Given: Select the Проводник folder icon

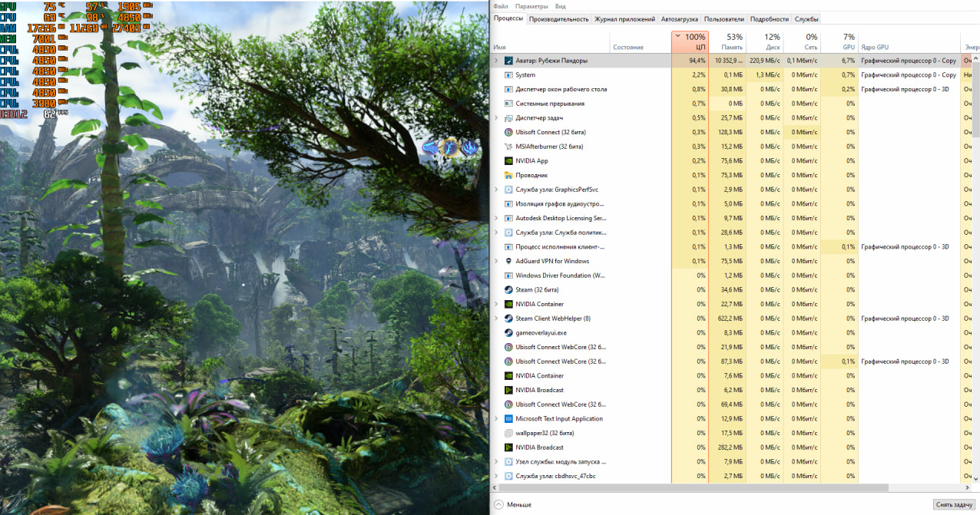Looking at the screenshot, I should pyautogui.click(x=508, y=175).
